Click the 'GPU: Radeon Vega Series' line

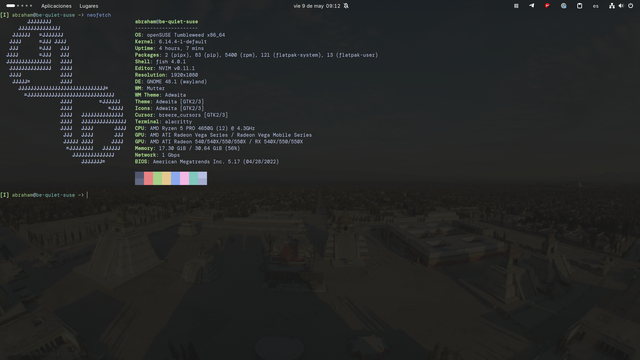pos(223,135)
